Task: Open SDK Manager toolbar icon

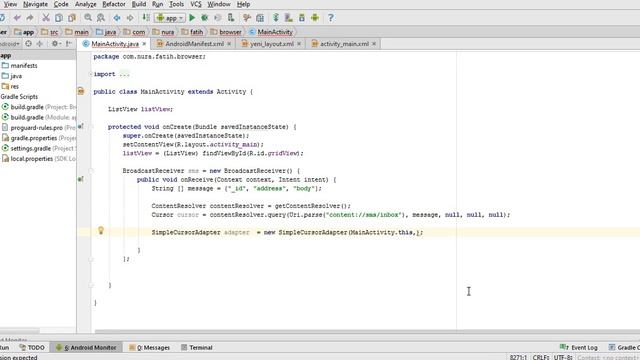Action: tap(302, 18)
